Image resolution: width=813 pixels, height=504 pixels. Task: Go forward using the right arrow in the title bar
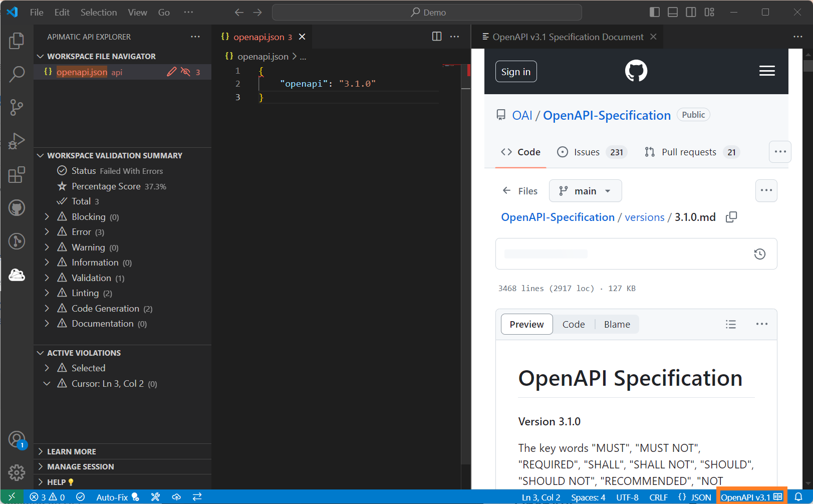(257, 12)
